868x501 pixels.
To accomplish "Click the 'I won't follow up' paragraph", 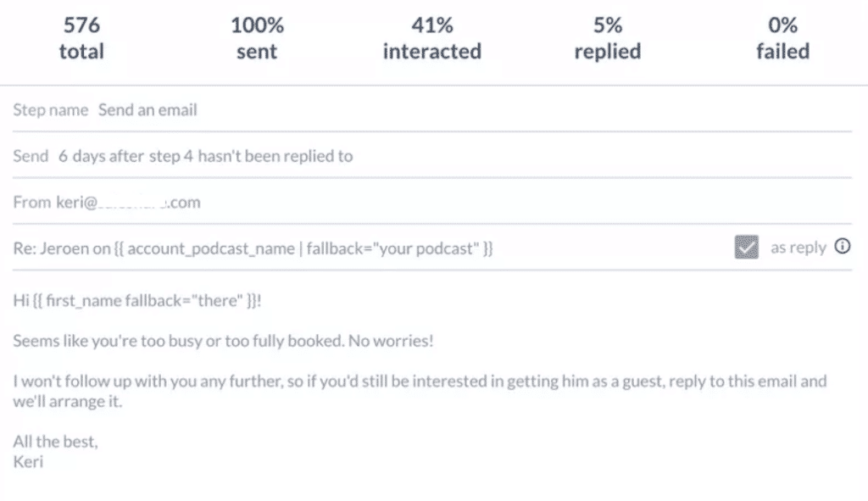I will tap(420, 391).
